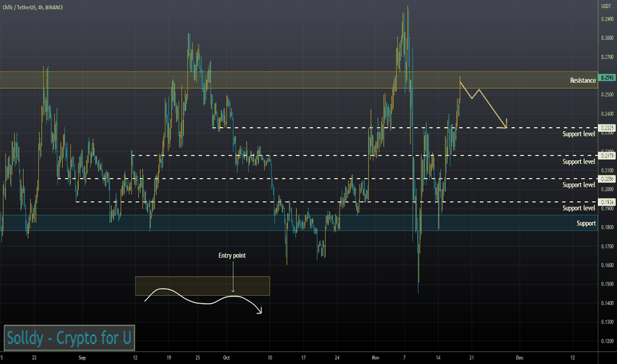This screenshot has height=364, width=617.
Task: Click the 0.1800 price axis label
Action: coord(607,227)
